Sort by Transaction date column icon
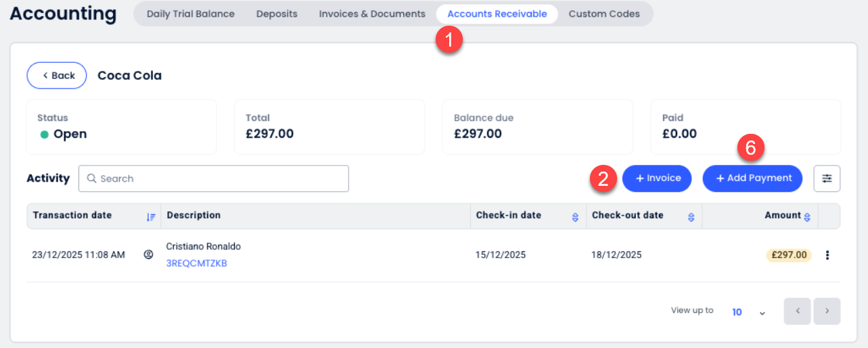The width and height of the screenshot is (868, 348). [151, 216]
